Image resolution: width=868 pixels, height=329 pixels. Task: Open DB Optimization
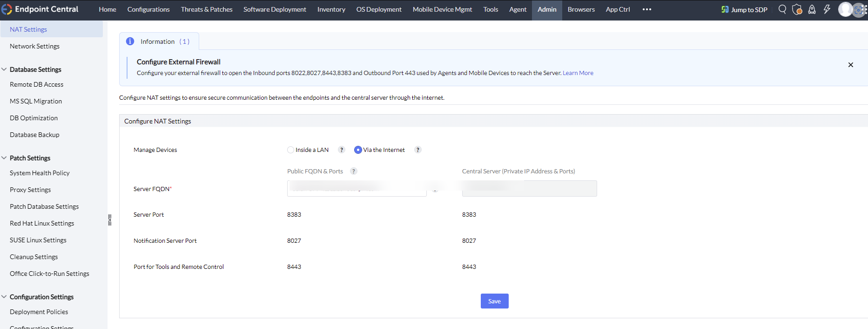34,118
